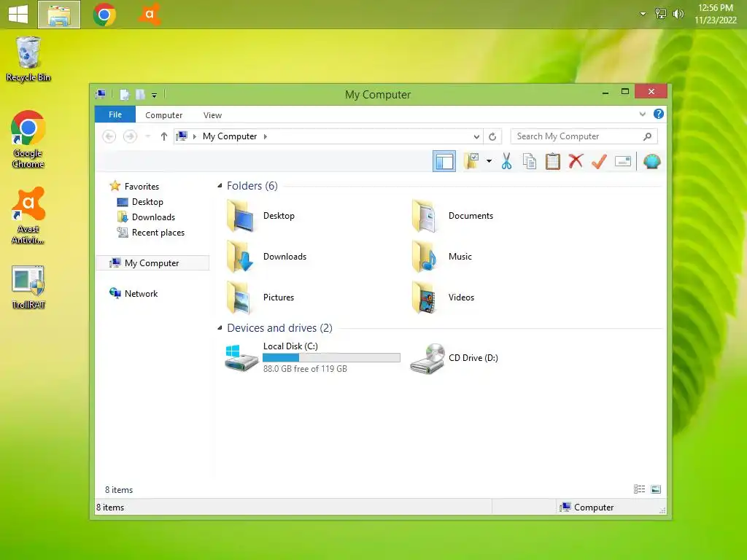Collapse the Devices and drives group
The width and height of the screenshot is (747, 560).
tap(220, 327)
